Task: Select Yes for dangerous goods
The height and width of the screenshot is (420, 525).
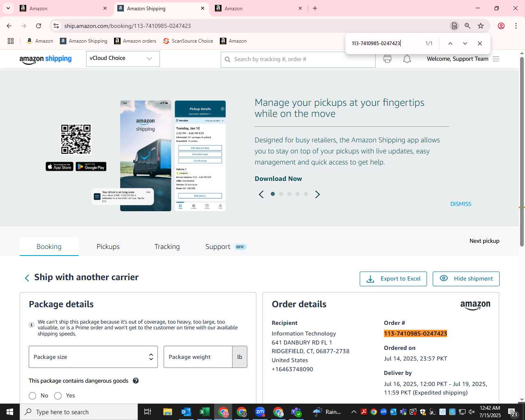Action: [x=58, y=396]
